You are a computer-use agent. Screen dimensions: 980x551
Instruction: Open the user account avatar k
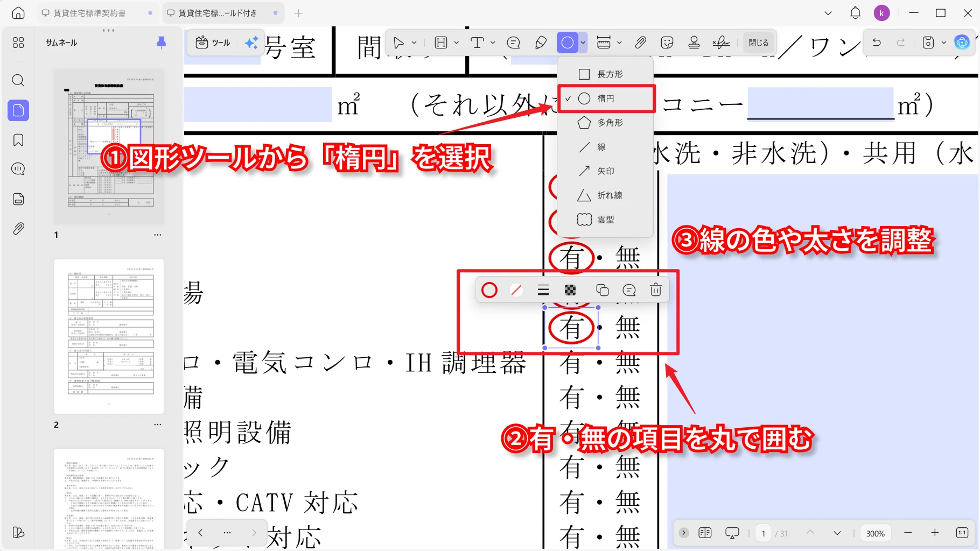pos(881,13)
